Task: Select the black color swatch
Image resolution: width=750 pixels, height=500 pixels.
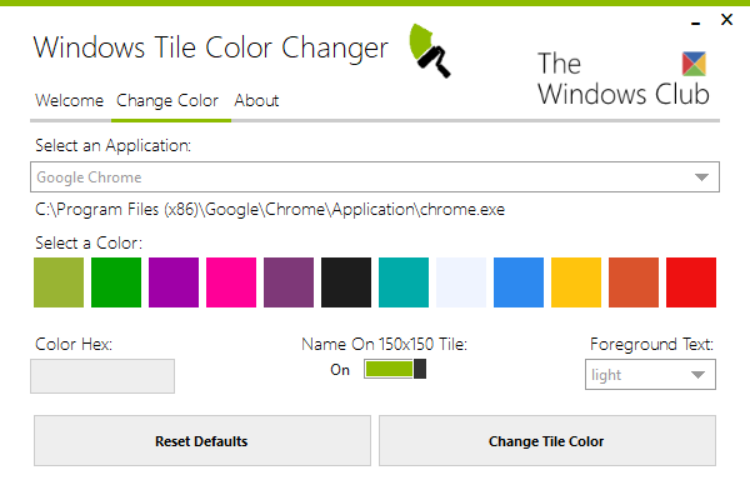Action: click(x=346, y=282)
